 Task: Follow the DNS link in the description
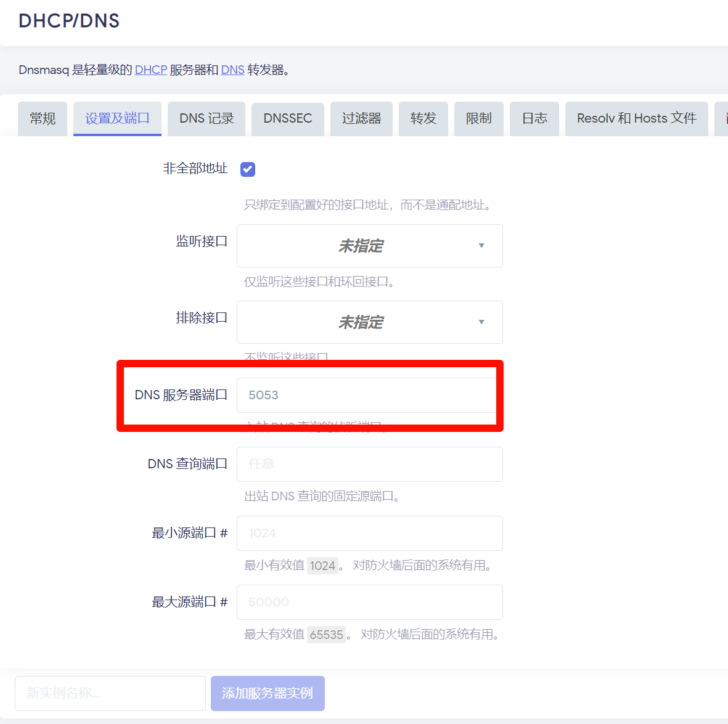232,70
